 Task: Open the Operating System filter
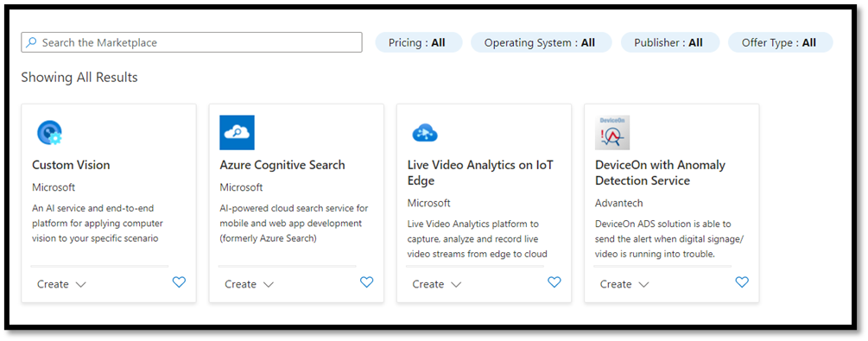coord(542,42)
